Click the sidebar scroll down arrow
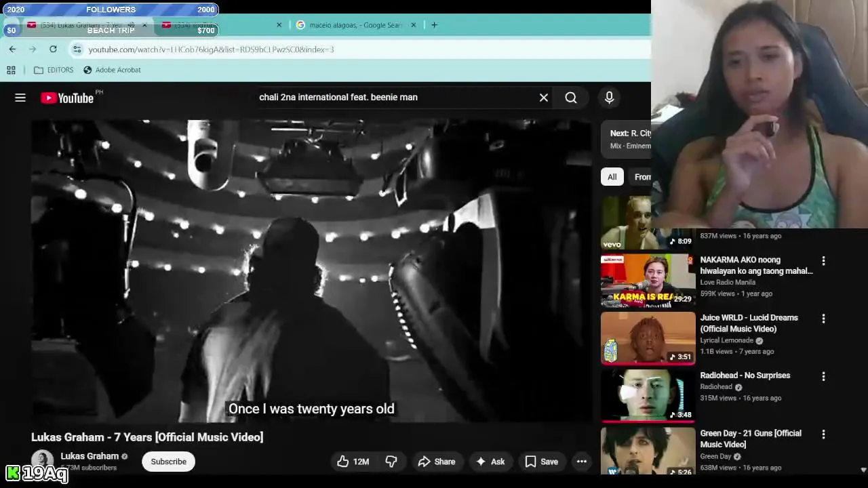The height and width of the screenshot is (488, 868). pos(863,470)
